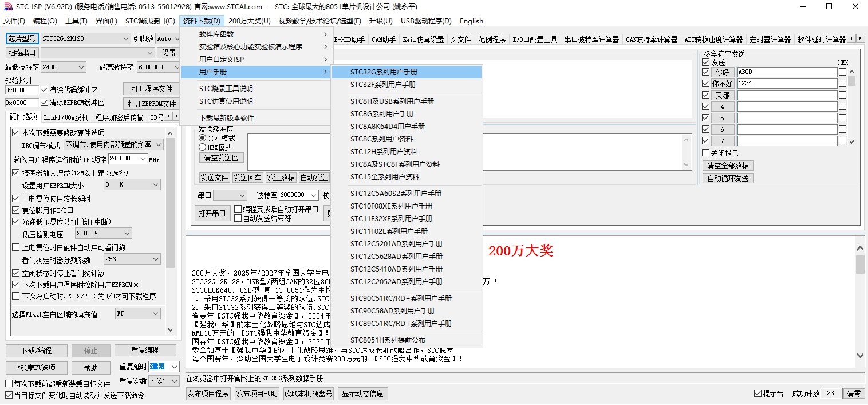The width and height of the screenshot is (868, 405).
Task: Select HEX模式 radio button
Action: 215,147
